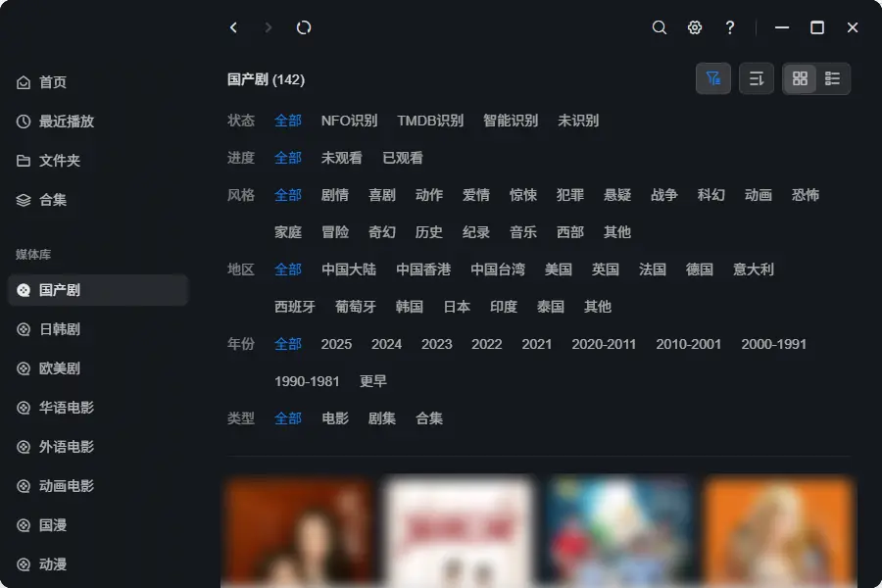Filter status by TMDB识别
Screen dimensions: 882x588
pyautogui.click(x=430, y=121)
